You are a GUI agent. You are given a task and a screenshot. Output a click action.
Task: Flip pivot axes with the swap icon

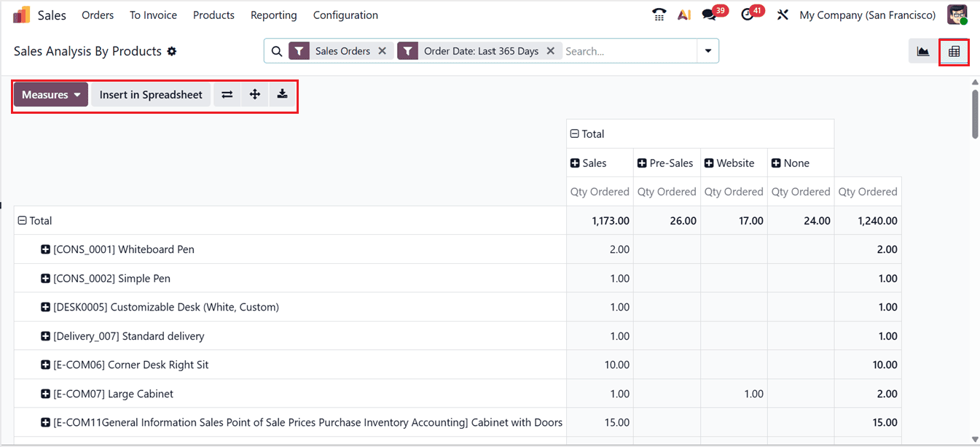tap(227, 94)
